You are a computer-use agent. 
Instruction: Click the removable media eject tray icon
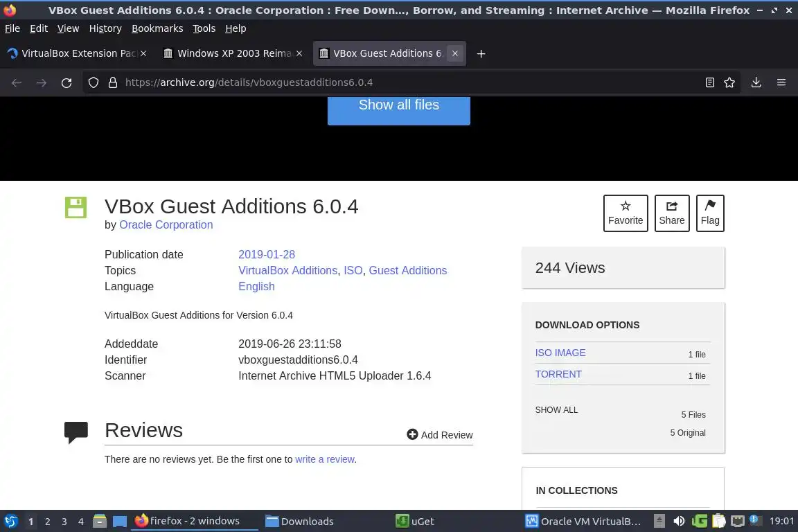659,521
